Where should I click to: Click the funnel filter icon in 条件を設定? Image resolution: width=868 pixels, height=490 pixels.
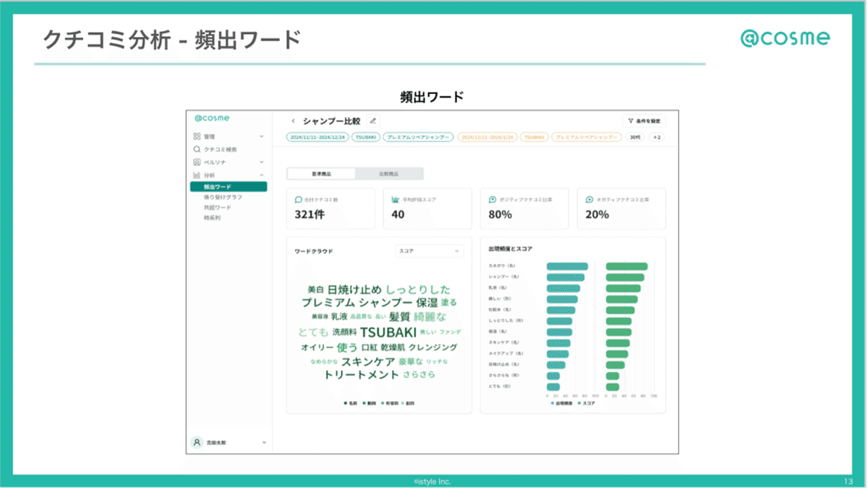click(x=631, y=121)
